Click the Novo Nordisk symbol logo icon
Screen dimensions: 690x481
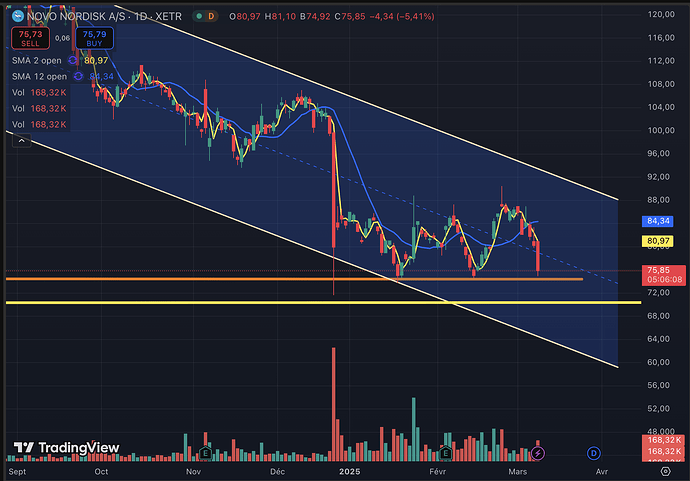tap(18, 16)
